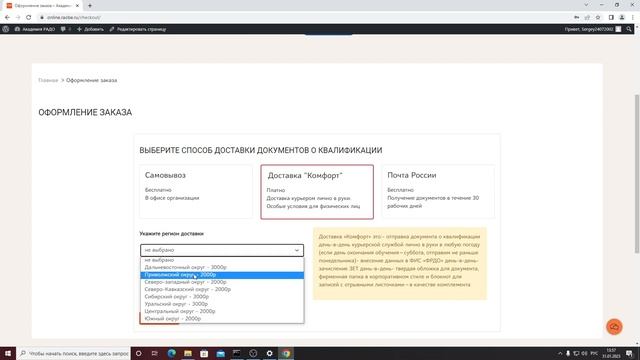Select Южный округ – 2000р option
Image resolution: width=640 pixels, height=360 pixels.
click(222, 318)
